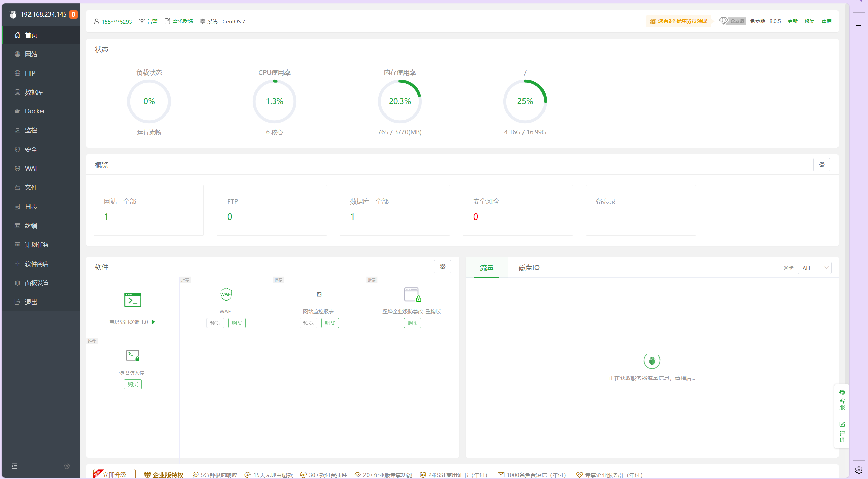
Task: Open the Docker sidebar menu
Action: tap(35, 111)
